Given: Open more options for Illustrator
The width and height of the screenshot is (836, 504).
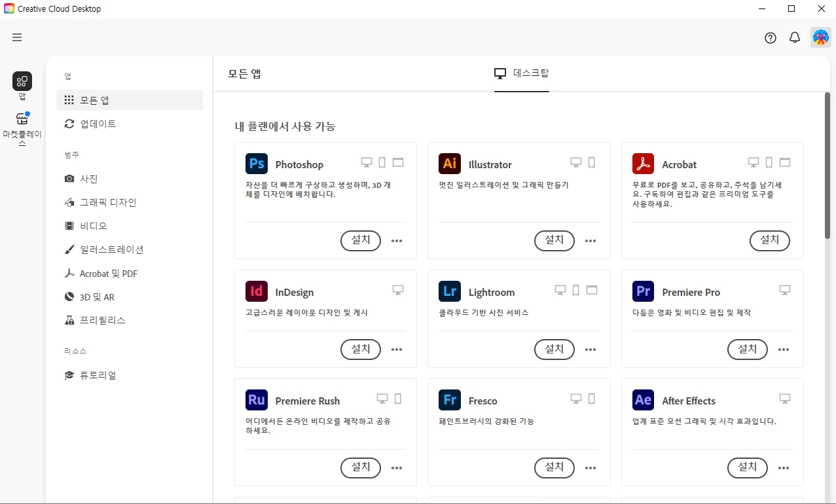Looking at the screenshot, I should click(591, 241).
